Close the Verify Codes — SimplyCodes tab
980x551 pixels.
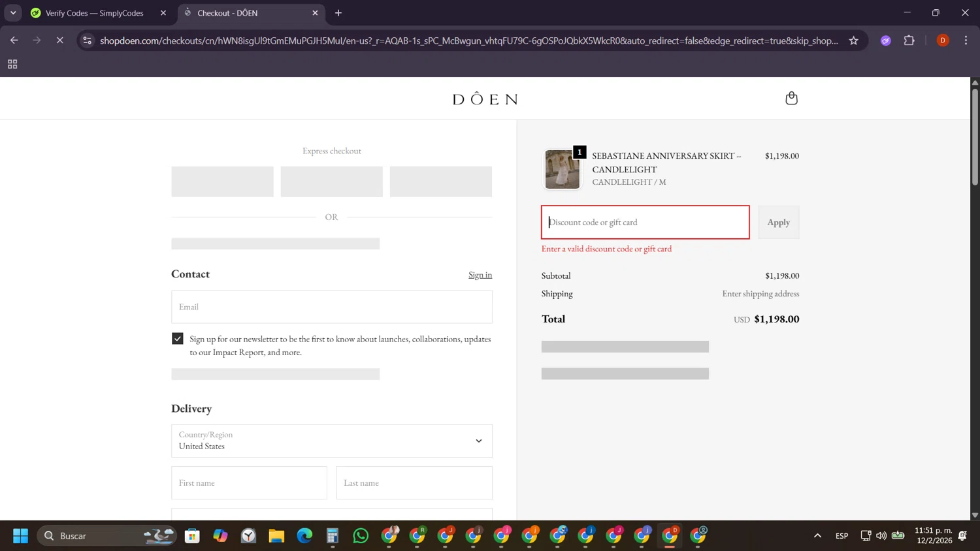click(163, 13)
